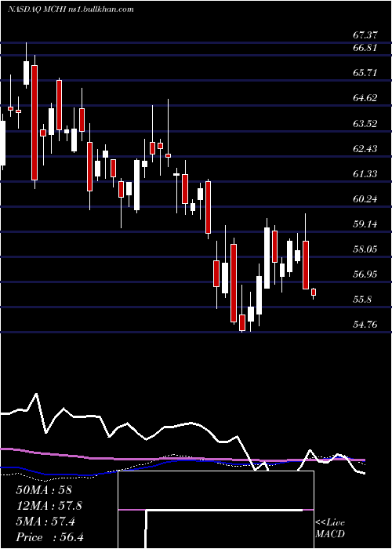Click the MACD histogram box
Viewport: 392px width, 549px height.
[216, 510]
